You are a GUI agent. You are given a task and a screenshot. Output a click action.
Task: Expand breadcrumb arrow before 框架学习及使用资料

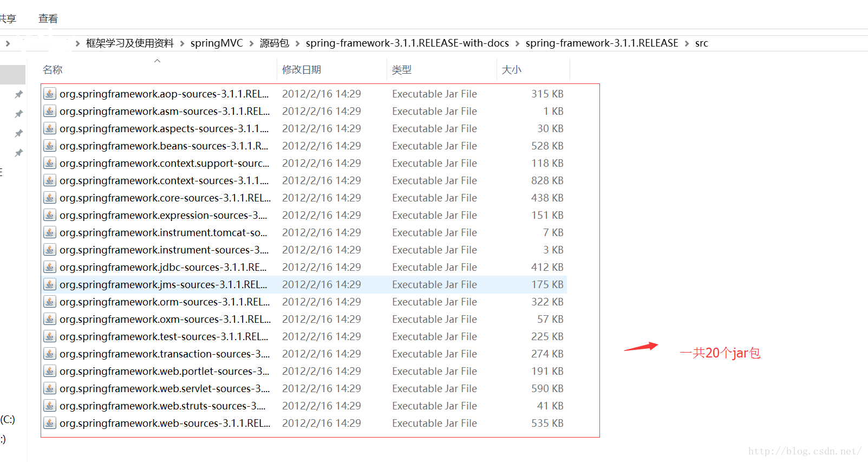(x=77, y=43)
